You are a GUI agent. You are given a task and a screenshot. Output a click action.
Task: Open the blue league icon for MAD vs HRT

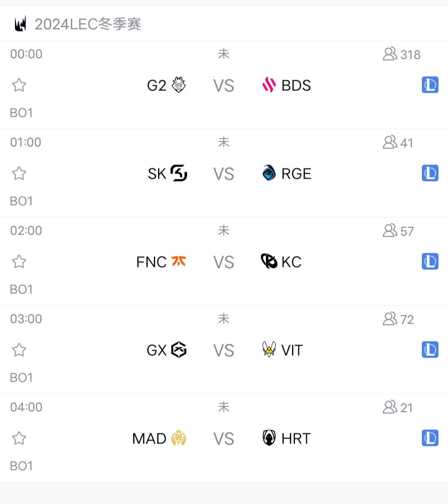click(x=430, y=438)
